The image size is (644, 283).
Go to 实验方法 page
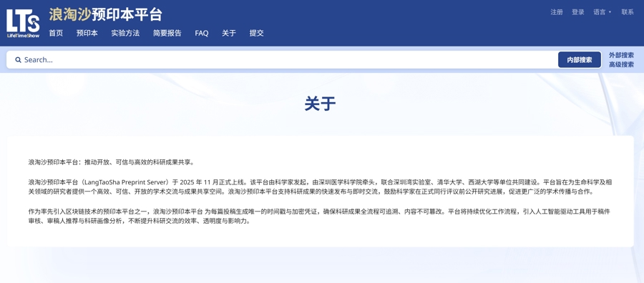pyautogui.click(x=125, y=33)
